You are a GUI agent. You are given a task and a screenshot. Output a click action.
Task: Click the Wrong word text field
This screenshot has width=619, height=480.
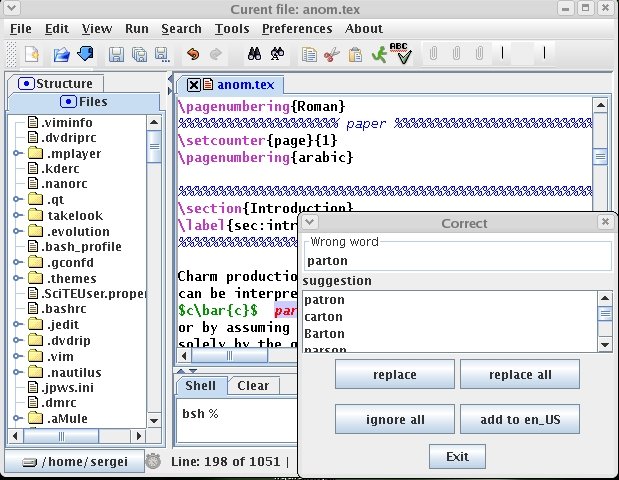click(x=457, y=261)
